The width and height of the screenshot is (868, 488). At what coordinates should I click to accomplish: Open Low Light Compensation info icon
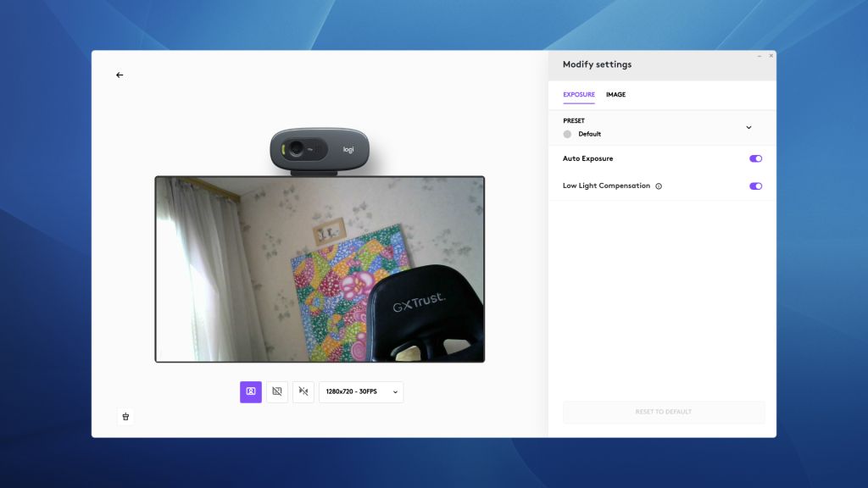[x=659, y=186]
